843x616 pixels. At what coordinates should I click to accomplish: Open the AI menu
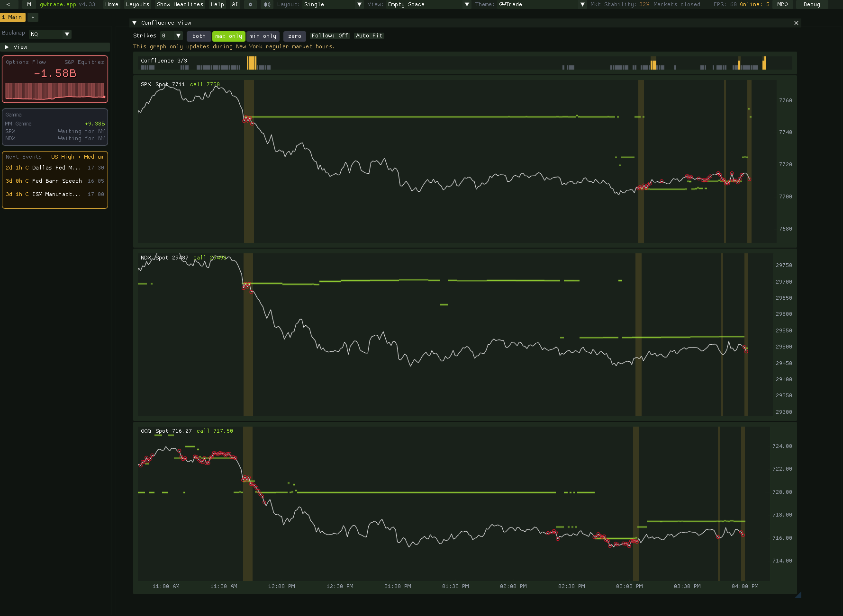(235, 4)
